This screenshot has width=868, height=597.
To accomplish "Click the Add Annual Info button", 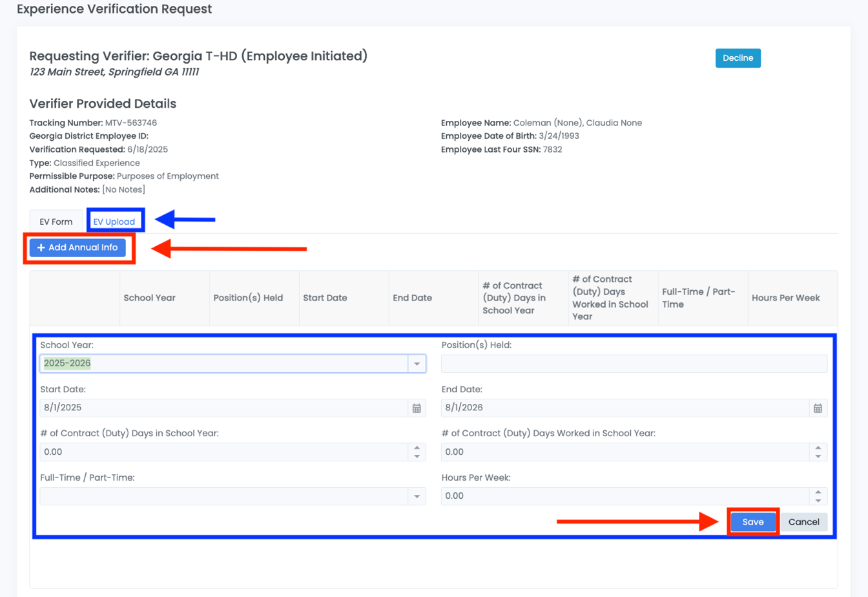I will pos(77,247).
